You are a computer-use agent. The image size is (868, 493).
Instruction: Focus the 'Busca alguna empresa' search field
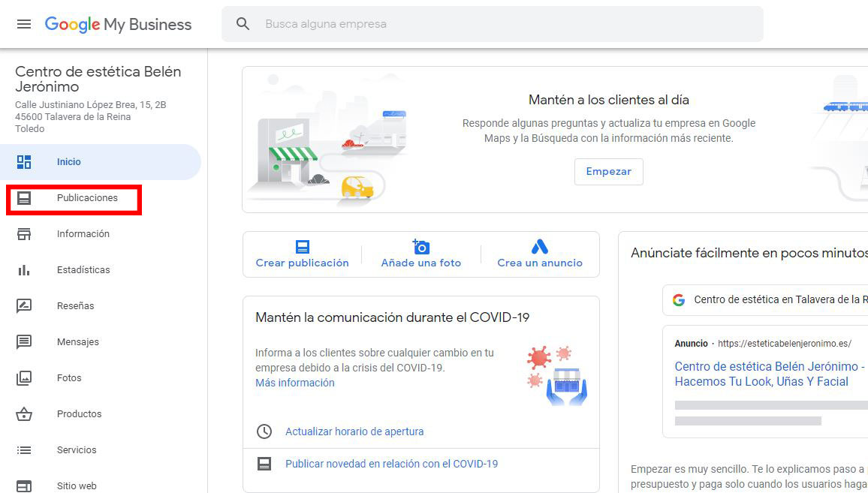492,24
